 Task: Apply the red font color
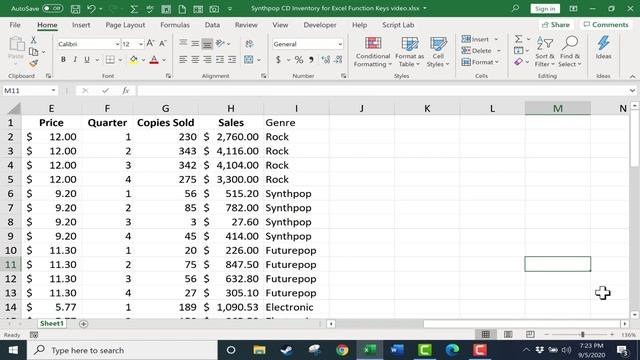coord(154,60)
